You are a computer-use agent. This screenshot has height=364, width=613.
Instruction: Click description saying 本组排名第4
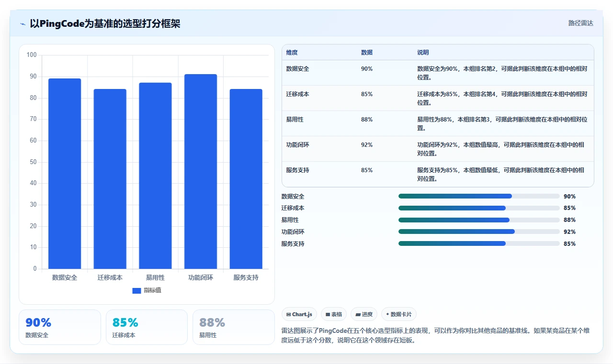pos(502,99)
